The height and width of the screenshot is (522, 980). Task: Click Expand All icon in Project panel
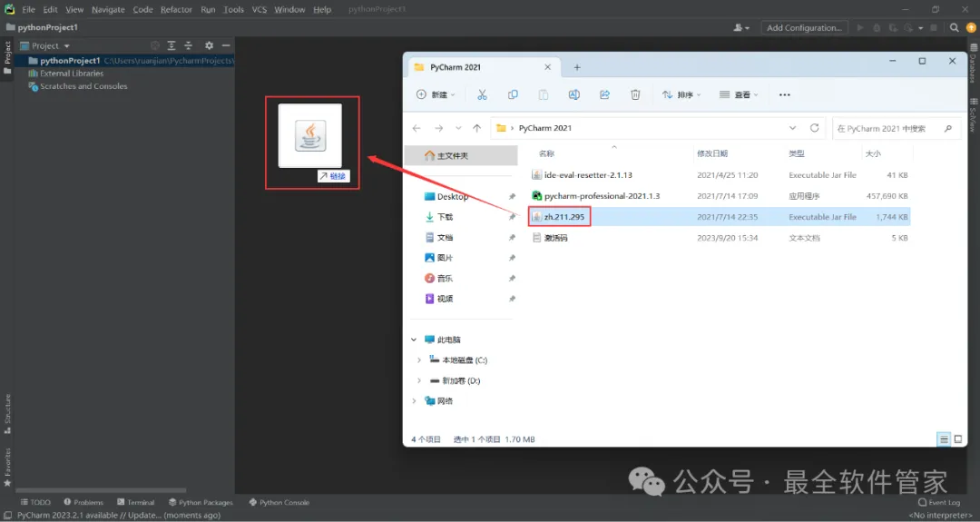[x=171, y=45]
